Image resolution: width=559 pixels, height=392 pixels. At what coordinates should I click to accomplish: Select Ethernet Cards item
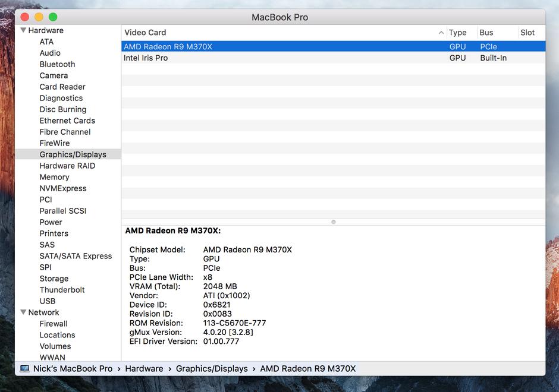[x=67, y=121]
